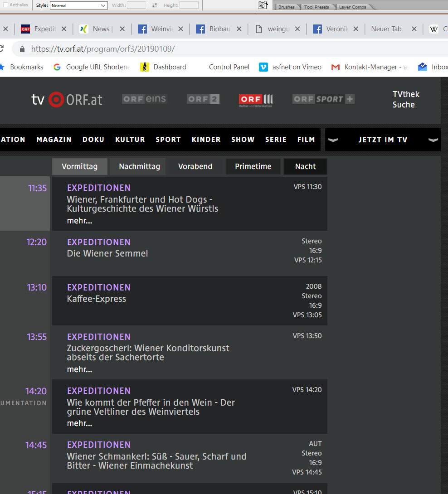448x494 pixels.
Task: Close the Weinvie Facebook tab
Action: coord(180,29)
